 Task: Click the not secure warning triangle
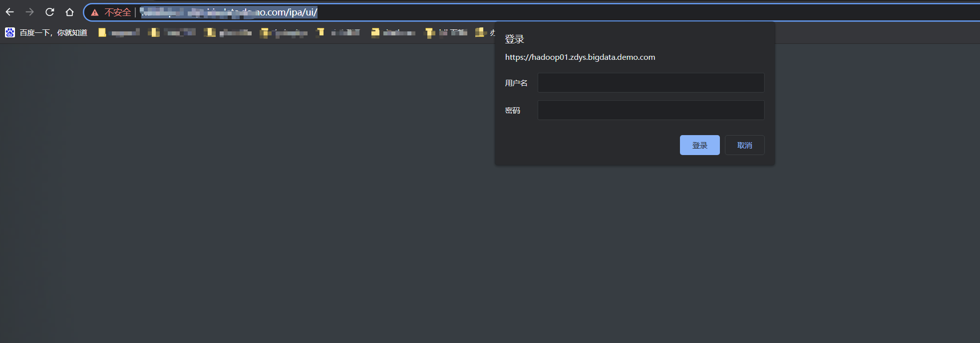tap(95, 12)
